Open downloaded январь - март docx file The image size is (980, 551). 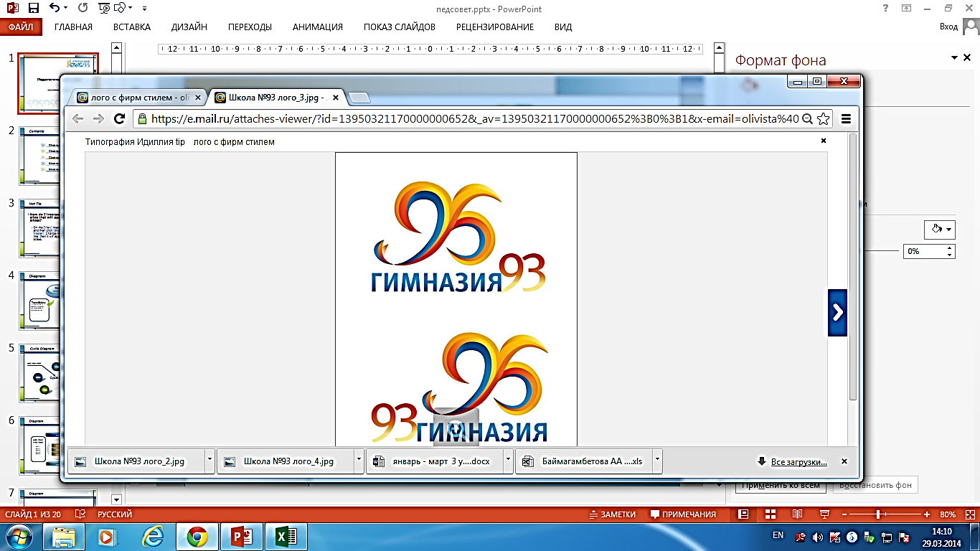click(435, 461)
